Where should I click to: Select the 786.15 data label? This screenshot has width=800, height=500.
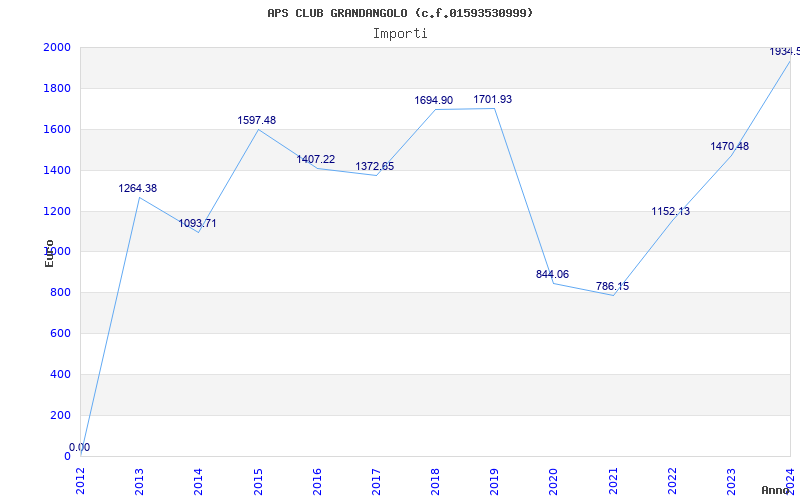pos(612,286)
